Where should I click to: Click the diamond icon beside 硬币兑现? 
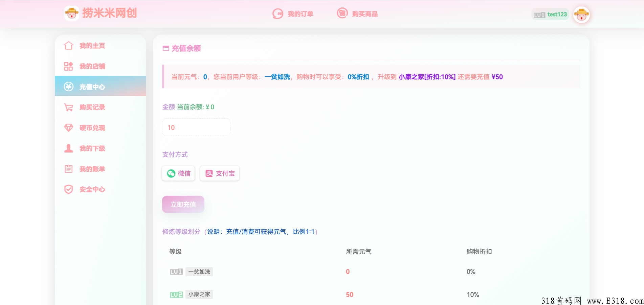click(69, 128)
